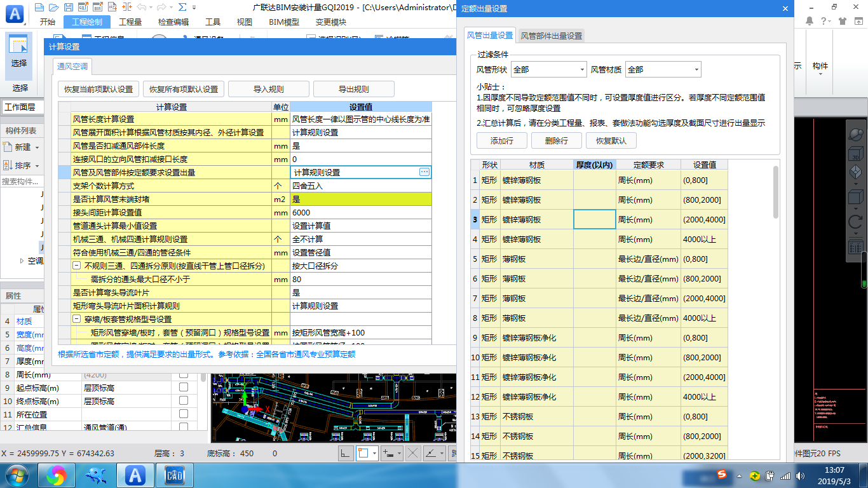Click the Sigma summary calculation icon
Image resolution: width=868 pixels, height=488 pixels.
point(182,8)
